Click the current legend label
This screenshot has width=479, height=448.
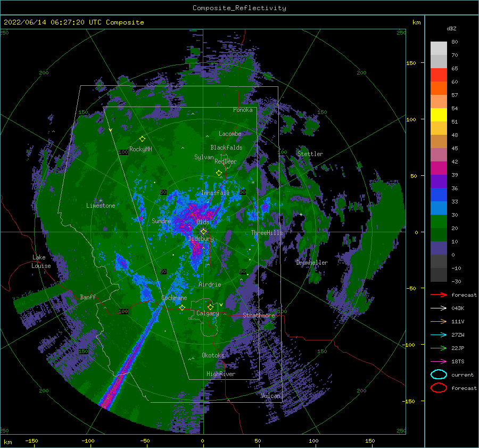coord(463,374)
